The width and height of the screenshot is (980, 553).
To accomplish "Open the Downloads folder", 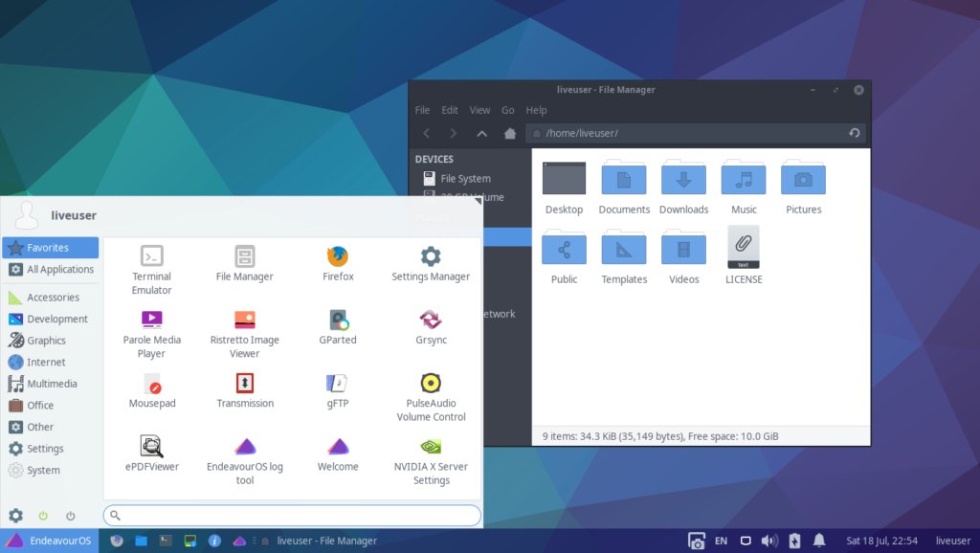I will point(683,188).
